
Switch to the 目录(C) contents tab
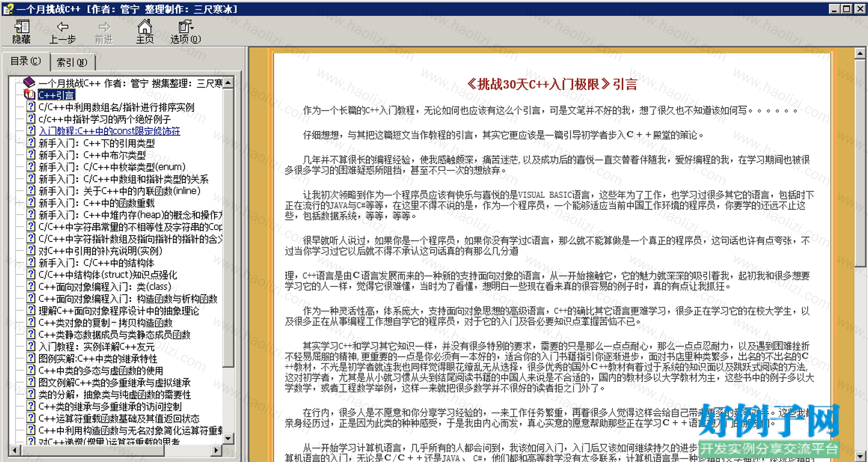(x=25, y=61)
